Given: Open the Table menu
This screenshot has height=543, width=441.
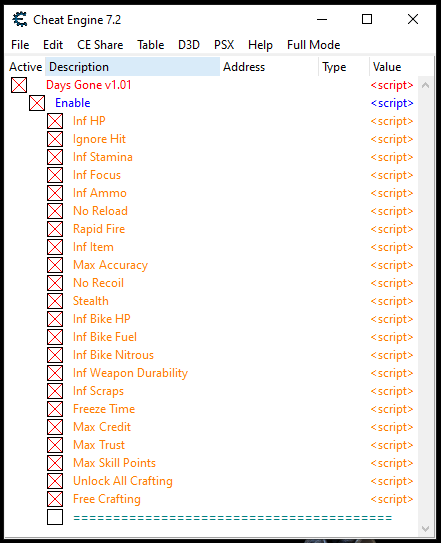Looking at the screenshot, I should (151, 45).
